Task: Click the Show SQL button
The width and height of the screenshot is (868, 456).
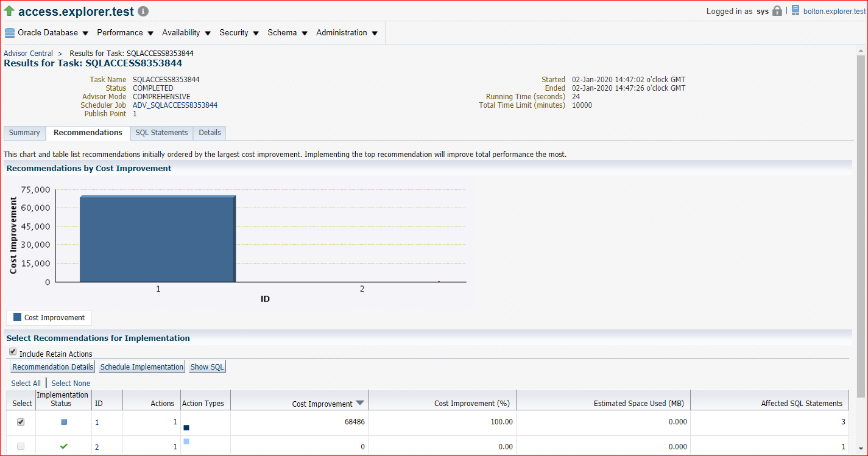Action: [207, 367]
